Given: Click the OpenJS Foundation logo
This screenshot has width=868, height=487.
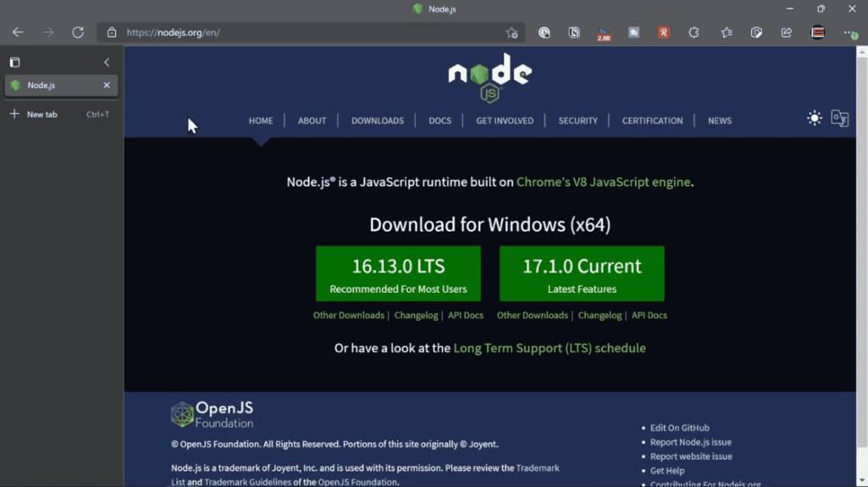Looking at the screenshot, I should click(212, 414).
